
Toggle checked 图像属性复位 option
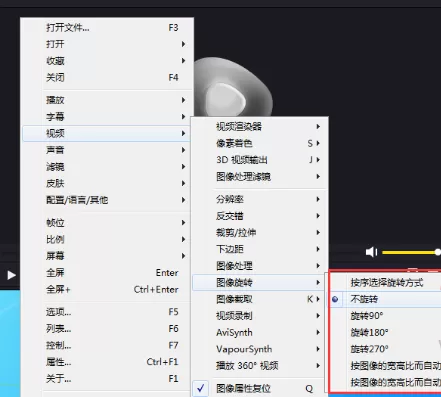coord(259,388)
